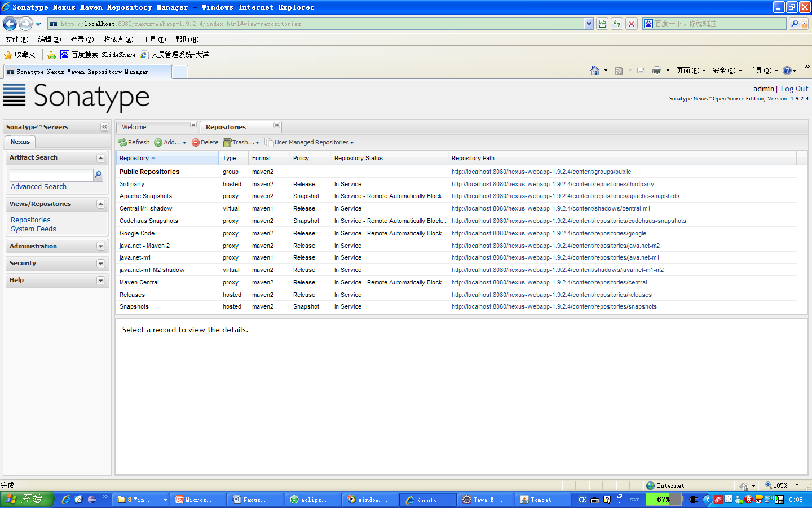The height and width of the screenshot is (508, 812).
Task: Open a new blank browser tab
Action: (179, 72)
